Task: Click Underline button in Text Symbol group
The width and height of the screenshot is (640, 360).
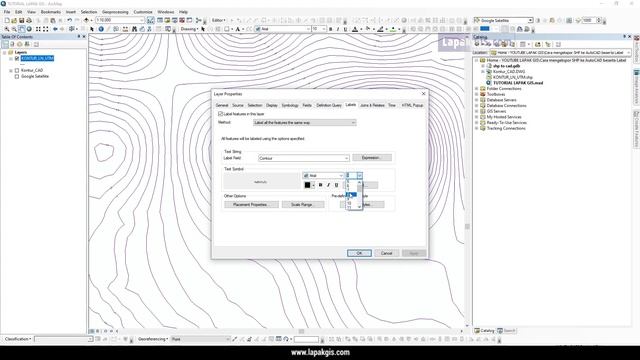Action: [336, 185]
